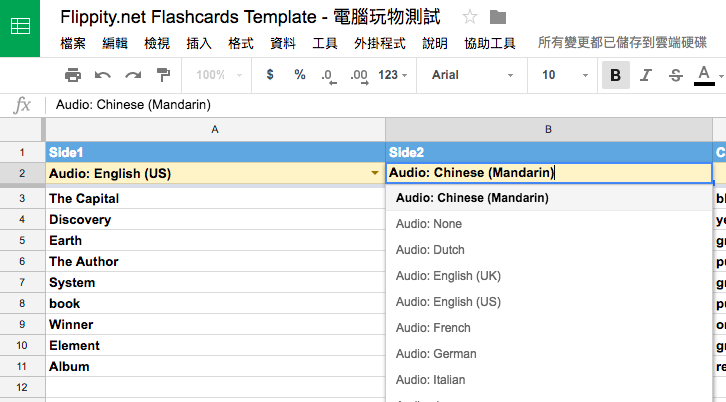Move document using the folder icon
Image resolution: width=726 pixels, height=402 pixels.
498,17
